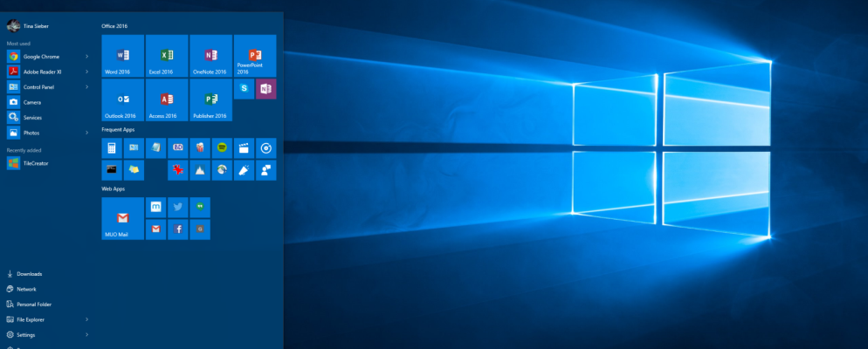
Task: Click the globe icon tile
Action: coord(222,170)
